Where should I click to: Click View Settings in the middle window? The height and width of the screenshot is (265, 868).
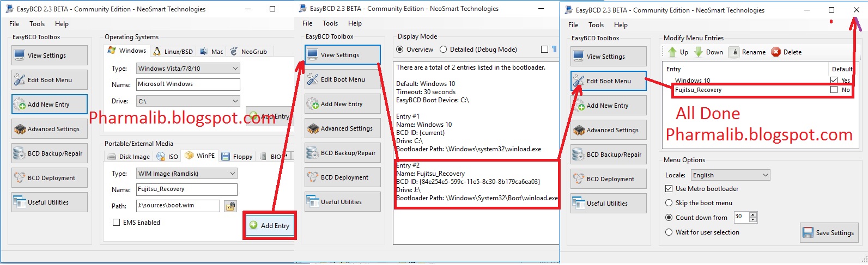pos(343,55)
